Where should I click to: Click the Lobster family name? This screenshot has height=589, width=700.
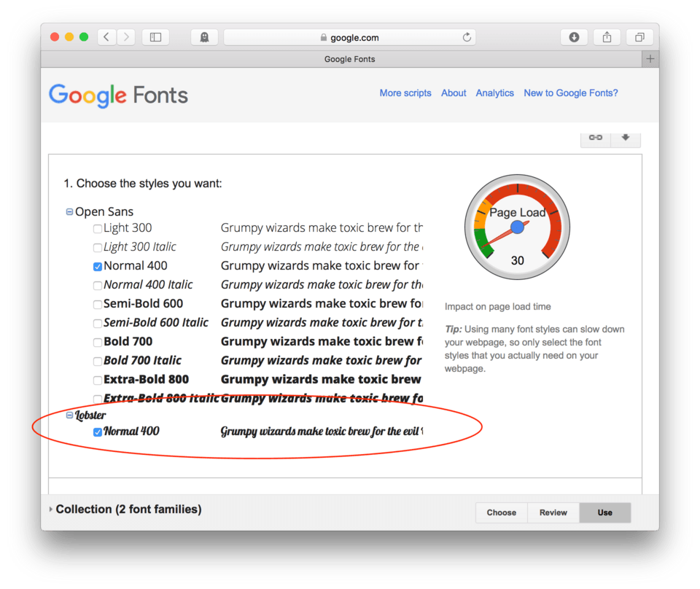[90, 416]
